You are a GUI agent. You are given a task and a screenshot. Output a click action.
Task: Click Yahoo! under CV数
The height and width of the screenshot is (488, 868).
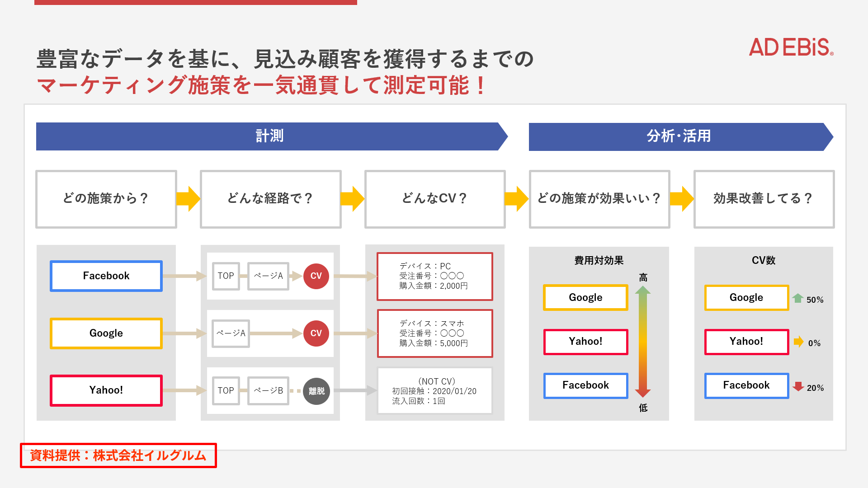point(746,342)
